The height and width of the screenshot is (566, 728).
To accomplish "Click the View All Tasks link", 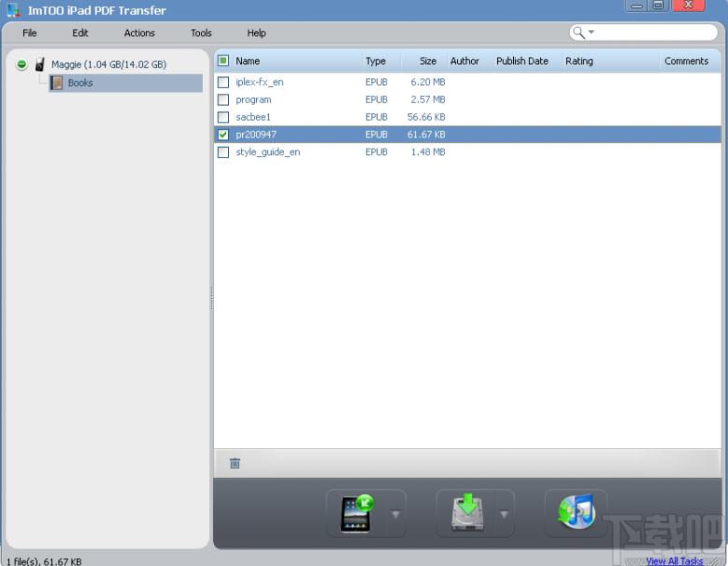I will click(674, 561).
